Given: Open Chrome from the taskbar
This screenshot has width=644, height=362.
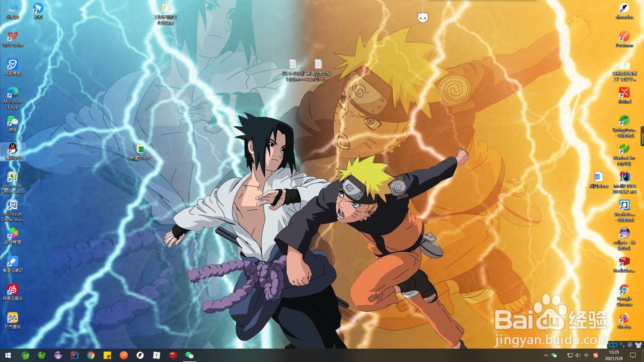Looking at the screenshot, I should [91, 355].
